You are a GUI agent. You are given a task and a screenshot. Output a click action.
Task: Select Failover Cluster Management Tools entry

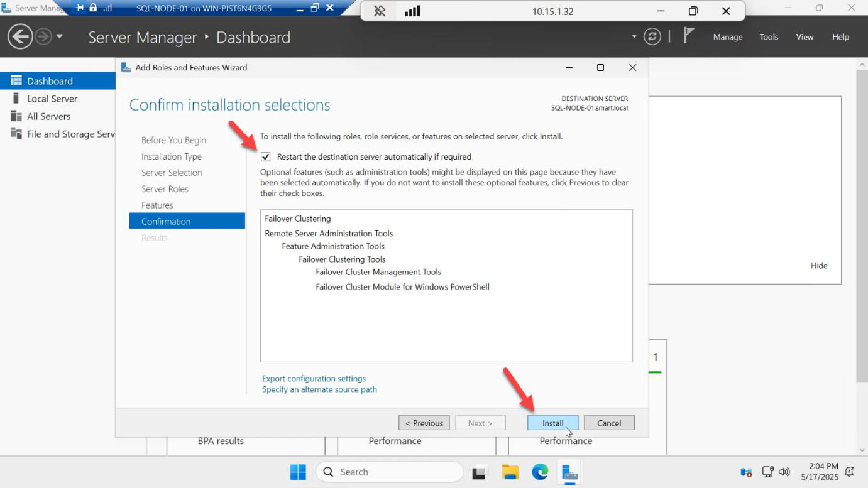click(378, 272)
